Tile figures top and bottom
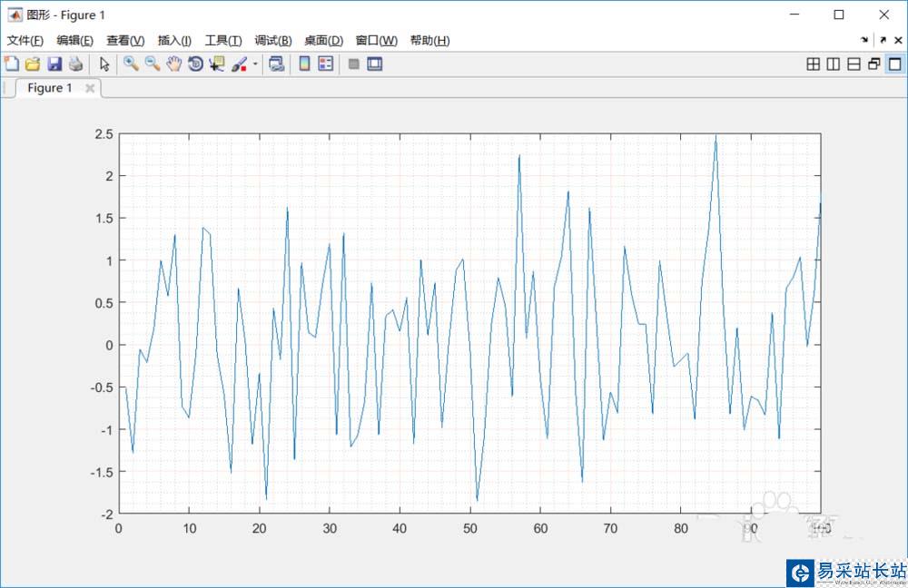908x588 pixels. 854,64
